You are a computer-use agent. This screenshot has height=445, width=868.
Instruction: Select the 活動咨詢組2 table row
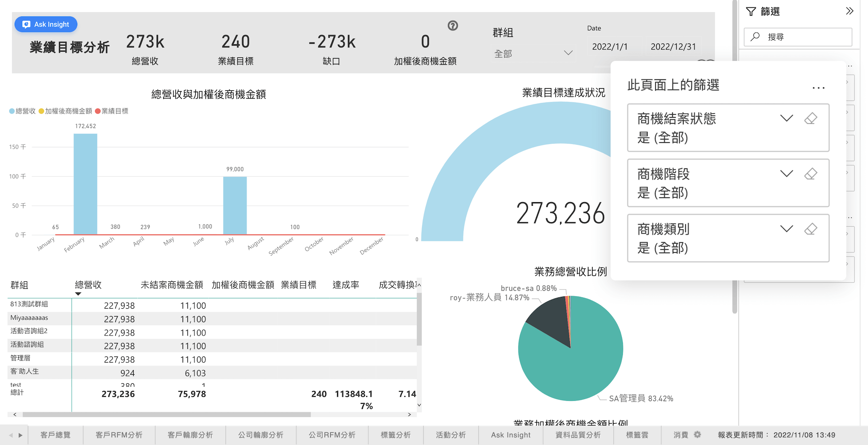[x=212, y=332]
